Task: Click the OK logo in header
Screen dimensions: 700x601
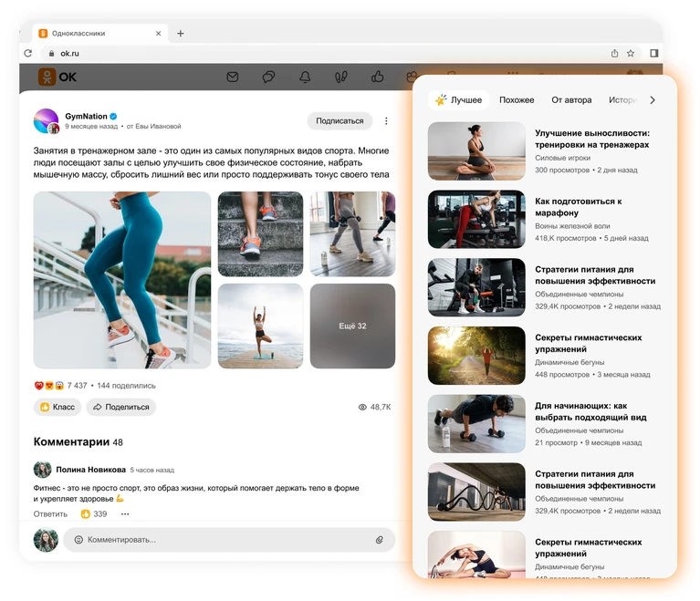Action: [x=57, y=77]
